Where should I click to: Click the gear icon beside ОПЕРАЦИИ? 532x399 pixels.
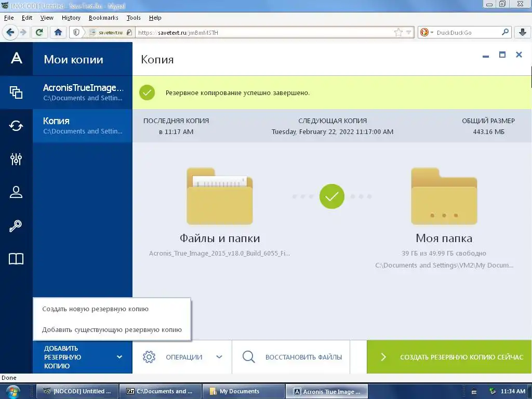pos(149,357)
